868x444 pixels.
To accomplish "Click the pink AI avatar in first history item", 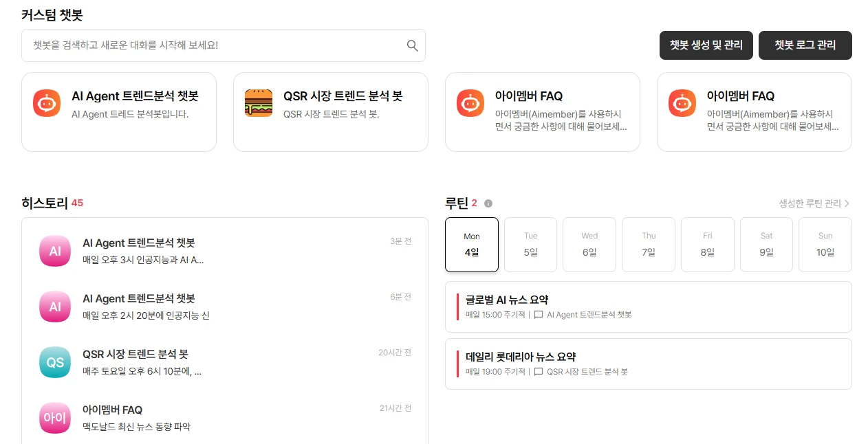I will 55,251.
